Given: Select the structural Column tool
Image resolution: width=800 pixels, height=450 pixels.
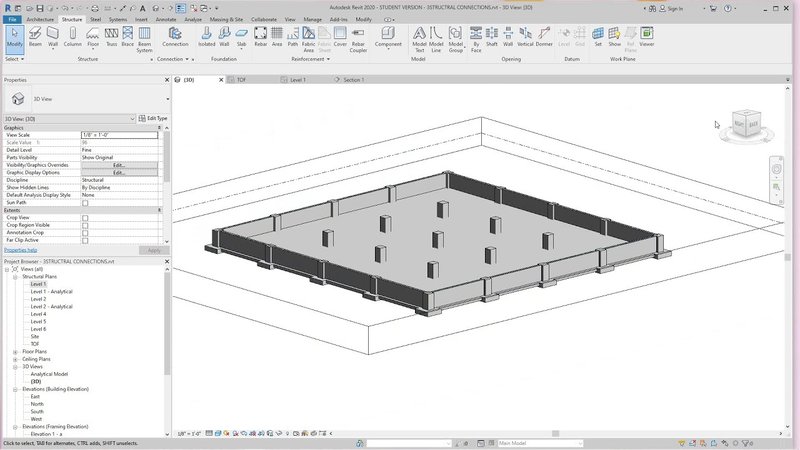Looking at the screenshot, I should (x=72, y=37).
